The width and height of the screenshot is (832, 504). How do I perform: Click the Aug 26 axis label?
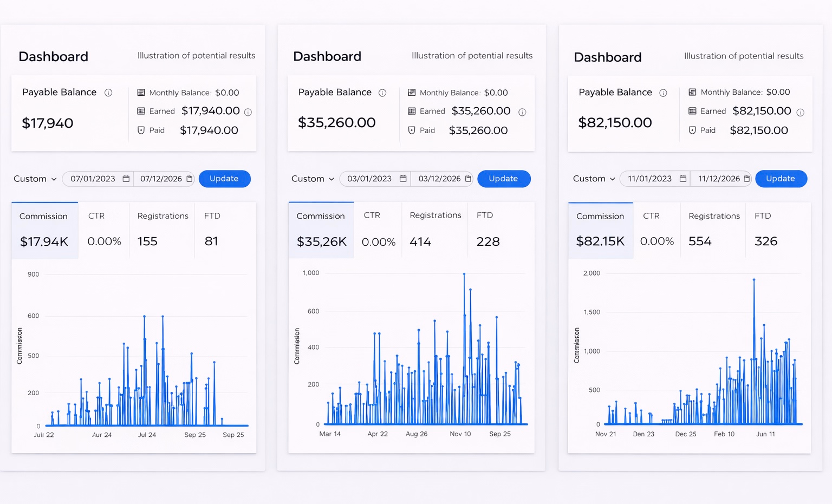[417, 434]
